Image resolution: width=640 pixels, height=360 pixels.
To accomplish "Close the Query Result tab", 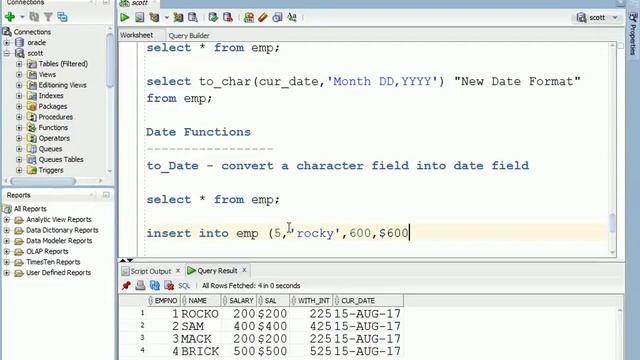I will click(x=244, y=270).
